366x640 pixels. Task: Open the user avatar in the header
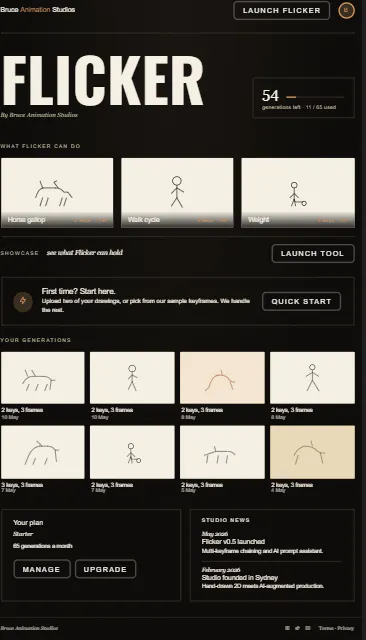(346, 10)
